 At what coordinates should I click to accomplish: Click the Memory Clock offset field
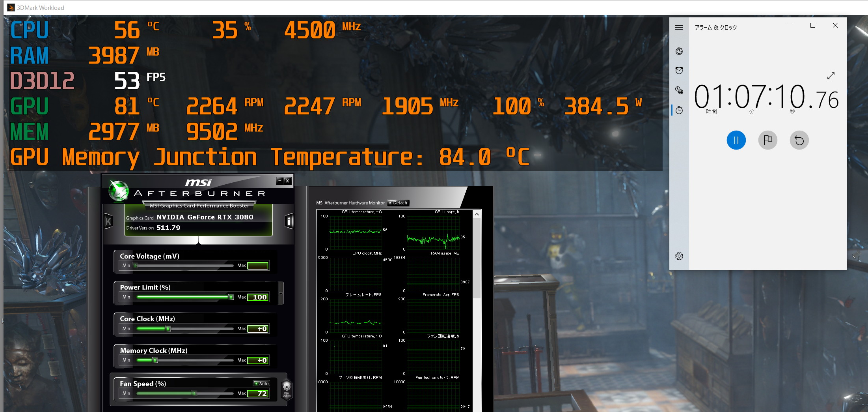coord(258,360)
